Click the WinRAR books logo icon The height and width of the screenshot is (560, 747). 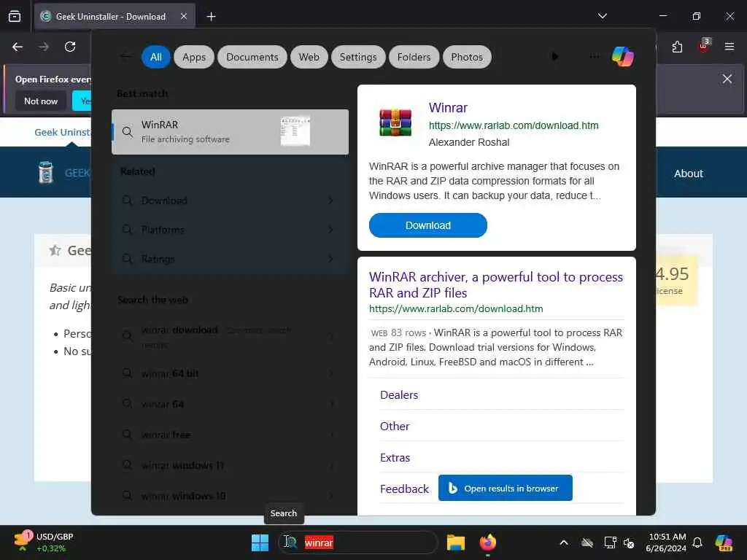395,122
